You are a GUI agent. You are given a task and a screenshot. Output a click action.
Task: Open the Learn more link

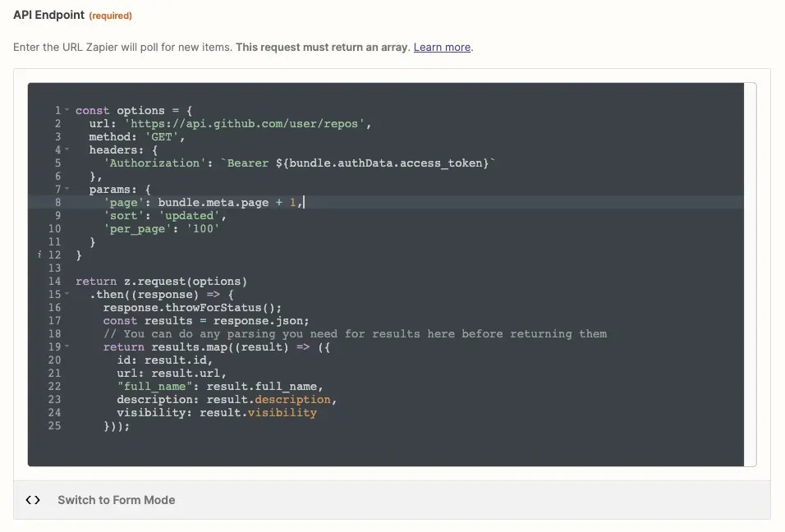point(442,47)
